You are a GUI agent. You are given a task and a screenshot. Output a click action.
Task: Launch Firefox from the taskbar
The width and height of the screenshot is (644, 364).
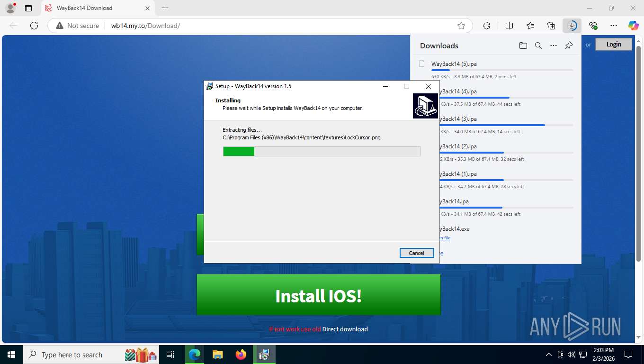[241, 355]
